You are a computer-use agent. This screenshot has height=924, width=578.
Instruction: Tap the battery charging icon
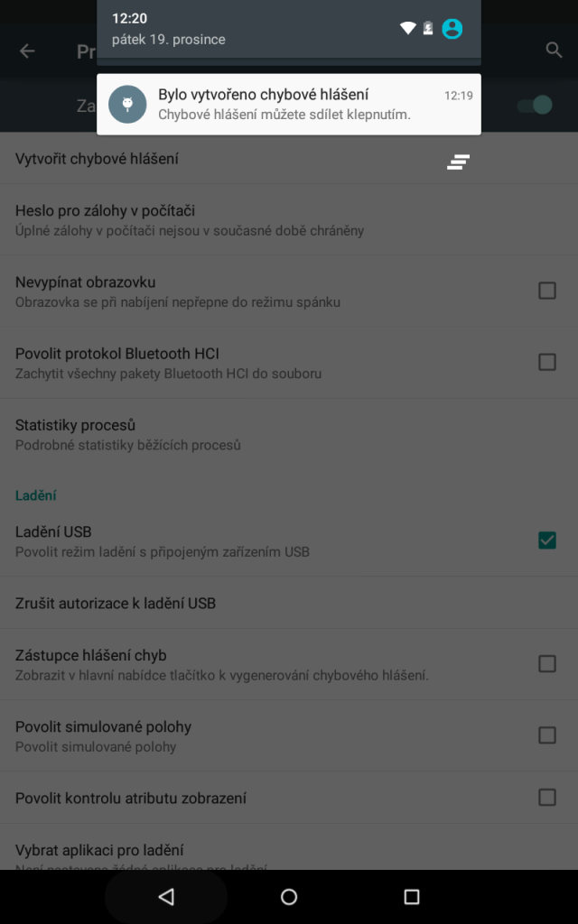click(428, 28)
